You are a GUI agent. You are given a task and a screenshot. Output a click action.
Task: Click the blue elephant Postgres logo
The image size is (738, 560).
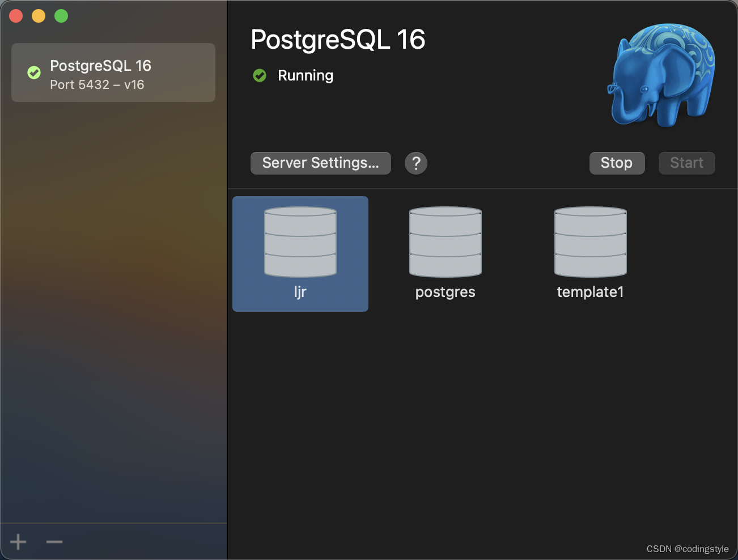pyautogui.click(x=661, y=75)
